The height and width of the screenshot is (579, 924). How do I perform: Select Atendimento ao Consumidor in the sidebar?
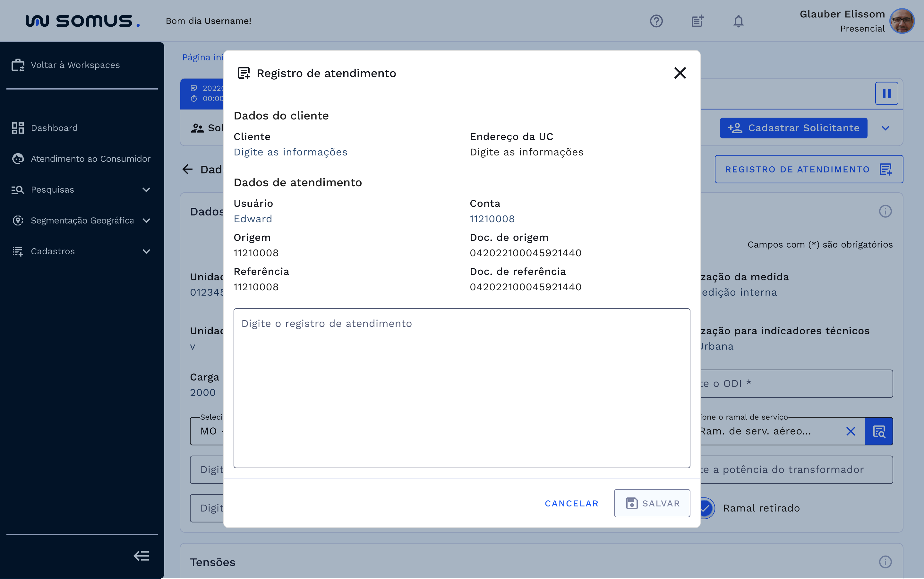(x=90, y=159)
